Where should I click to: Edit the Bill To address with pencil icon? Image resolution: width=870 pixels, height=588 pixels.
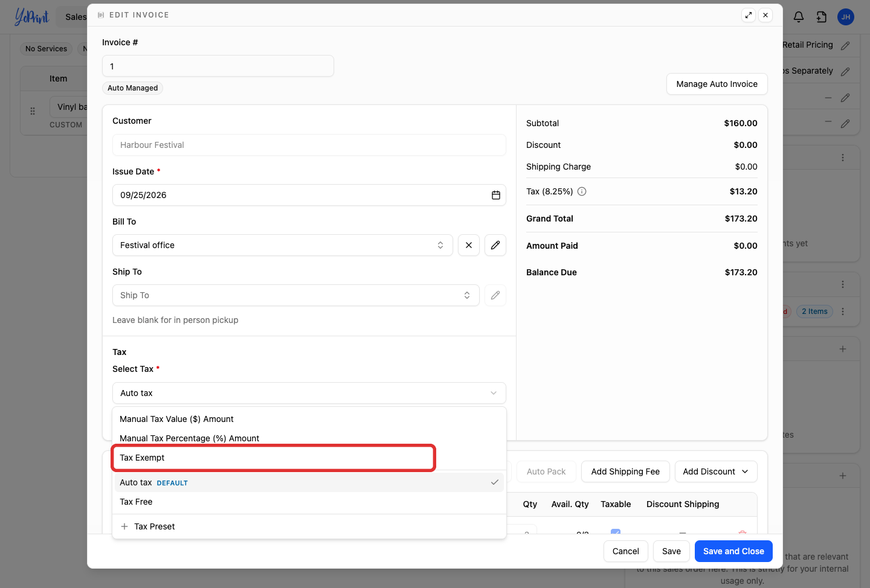495,245
